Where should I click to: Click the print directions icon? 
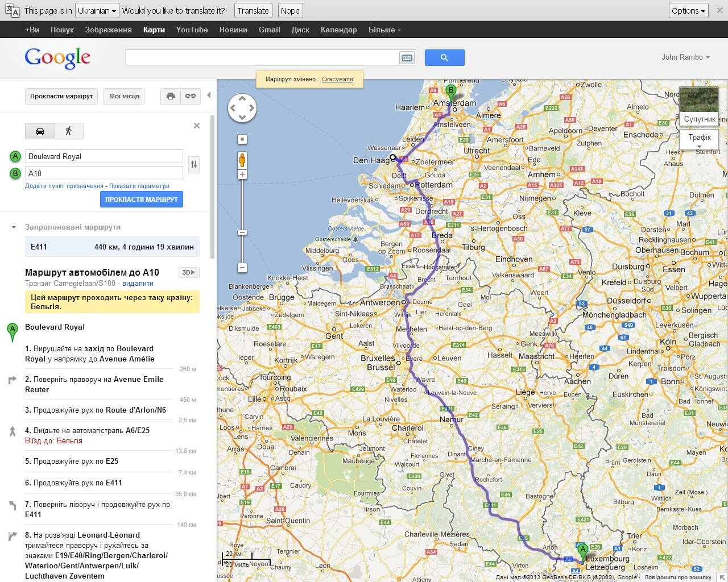[170, 96]
